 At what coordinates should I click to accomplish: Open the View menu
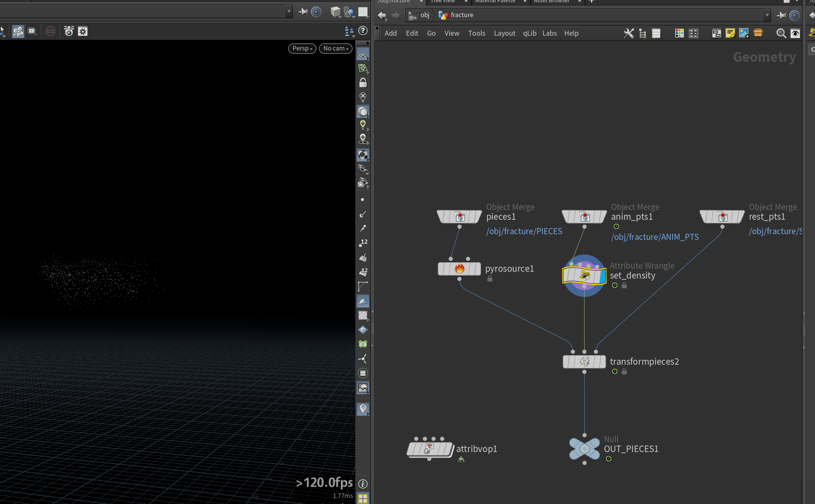[452, 33]
